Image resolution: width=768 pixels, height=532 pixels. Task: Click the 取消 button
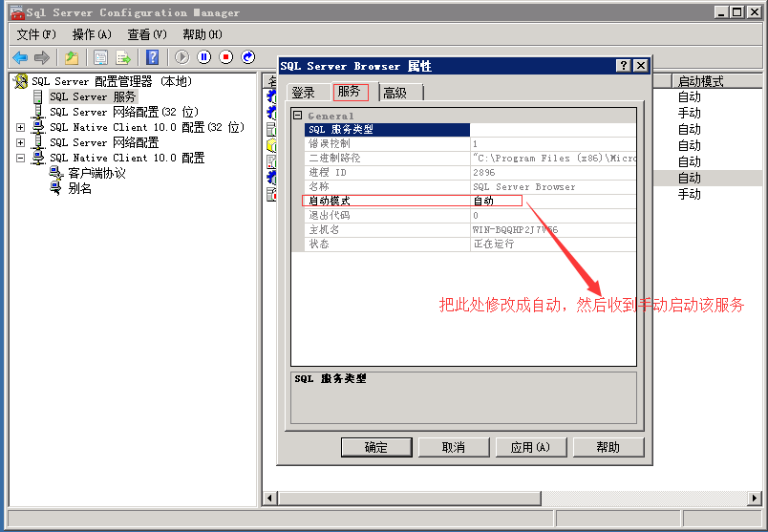(454, 447)
